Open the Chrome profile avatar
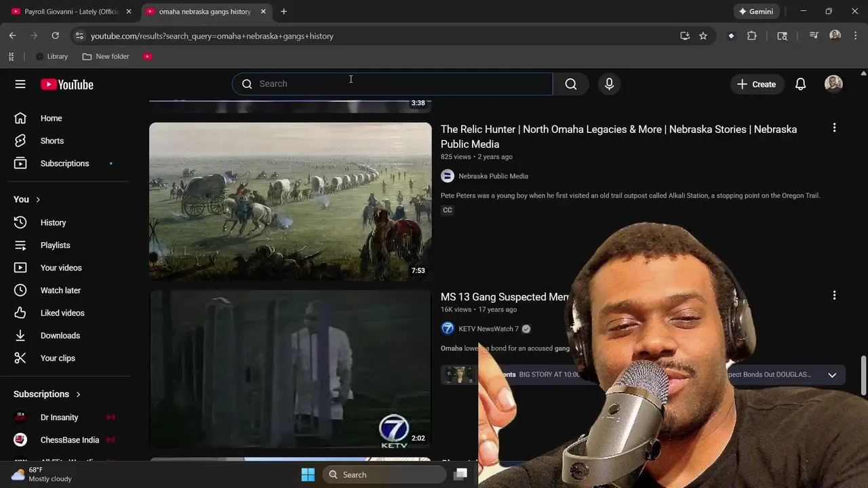Viewport: 868px width, 488px height. pos(835,36)
